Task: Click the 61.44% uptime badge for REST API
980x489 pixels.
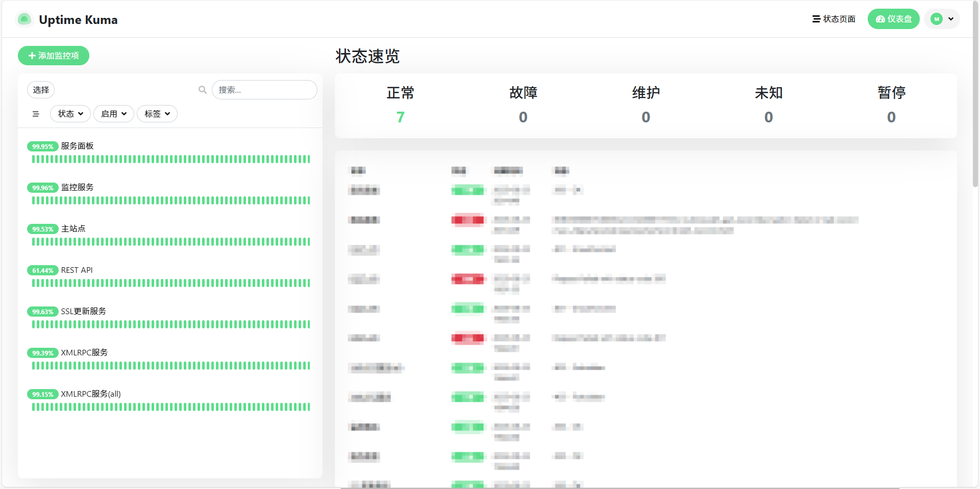Action: [42, 270]
